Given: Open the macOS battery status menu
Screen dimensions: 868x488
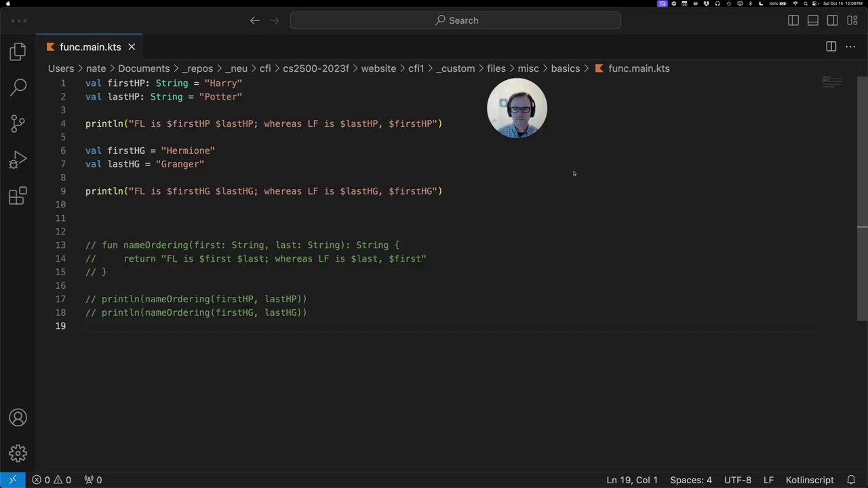Looking at the screenshot, I should (778, 3).
